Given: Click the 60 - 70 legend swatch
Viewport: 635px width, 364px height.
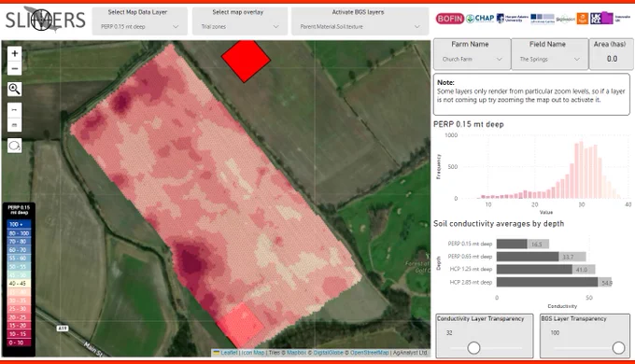Looking at the screenshot, I should click(x=19, y=250).
